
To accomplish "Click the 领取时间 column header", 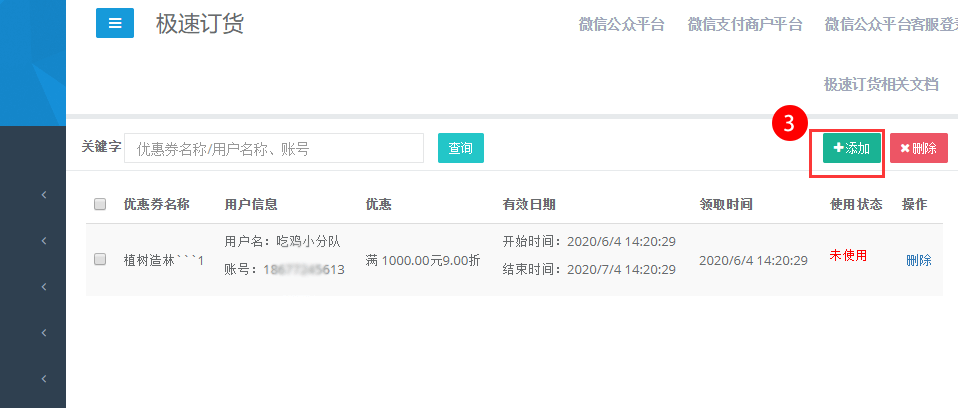I will (x=726, y=205).
